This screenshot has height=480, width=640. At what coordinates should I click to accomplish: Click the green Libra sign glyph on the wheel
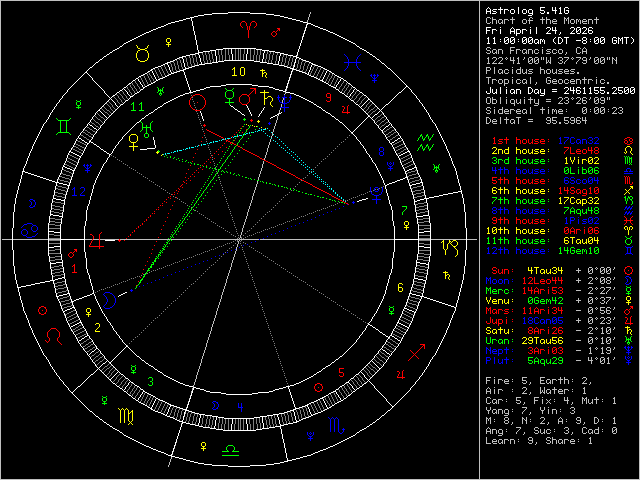(230, 451)
